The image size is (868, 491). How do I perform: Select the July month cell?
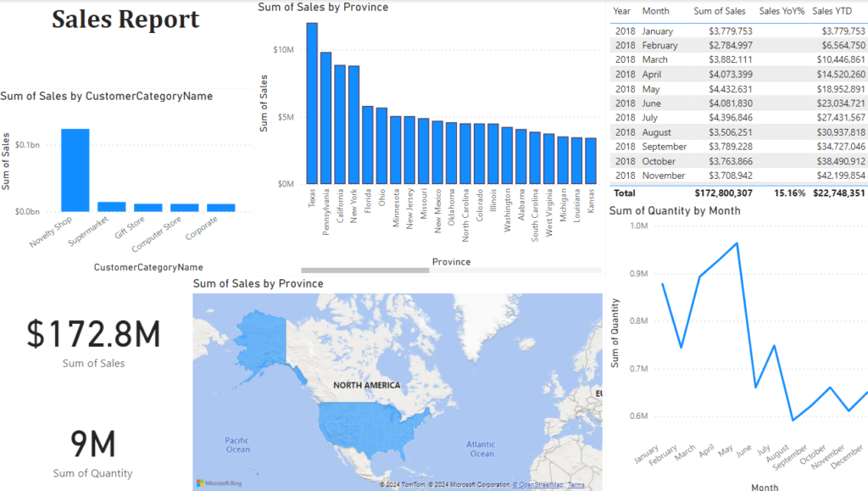pyautogui.click(x=650, y=117)
